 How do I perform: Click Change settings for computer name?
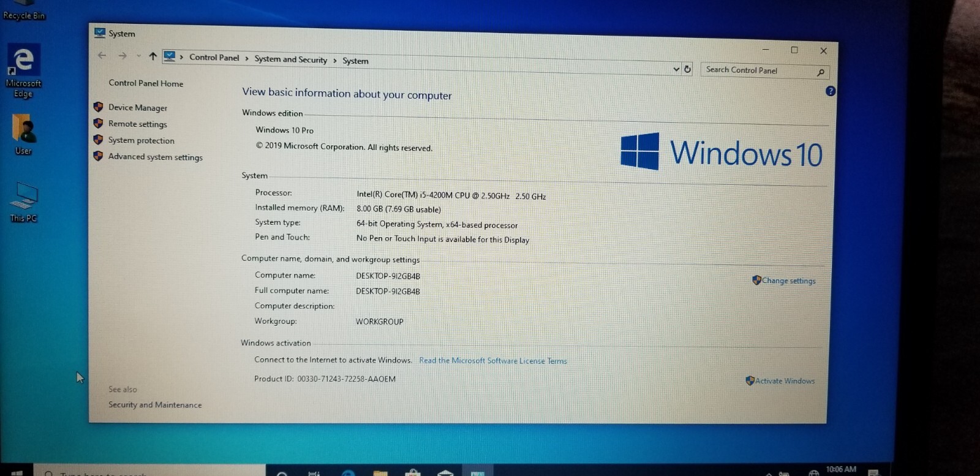coord(788,281)
